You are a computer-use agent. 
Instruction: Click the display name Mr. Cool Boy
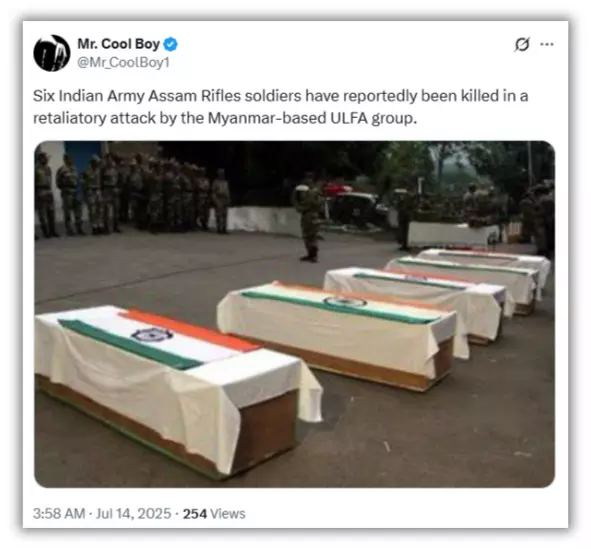click(118, 44)
